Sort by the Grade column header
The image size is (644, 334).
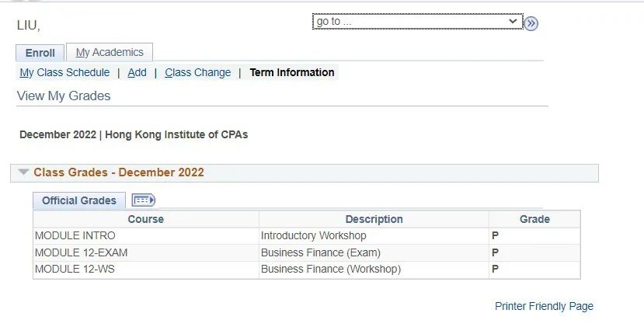[x=534, y=219]
